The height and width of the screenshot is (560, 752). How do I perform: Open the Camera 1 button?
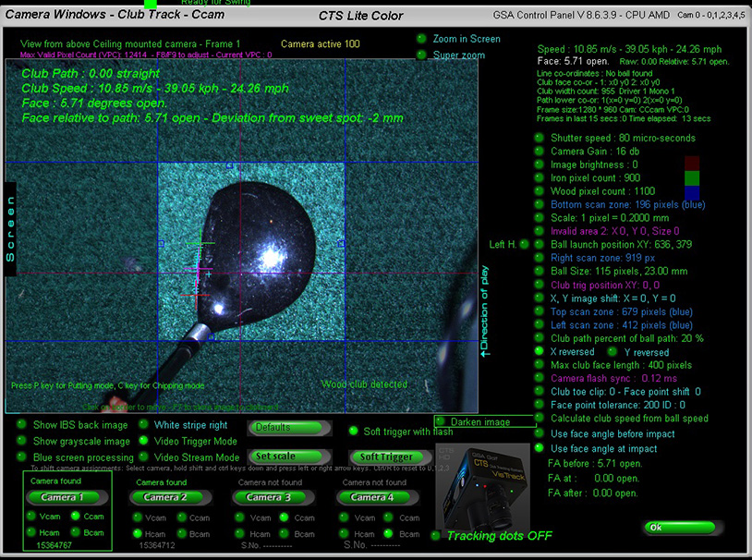67,497
